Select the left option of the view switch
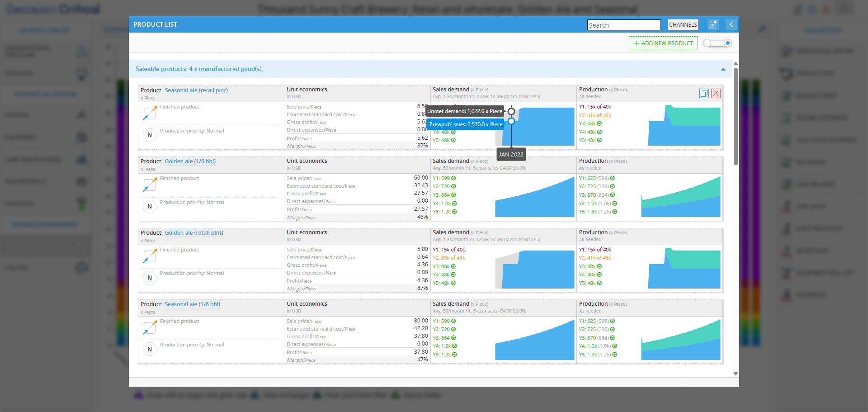This screenshot has width=868, height=412. tap(708, 43)
